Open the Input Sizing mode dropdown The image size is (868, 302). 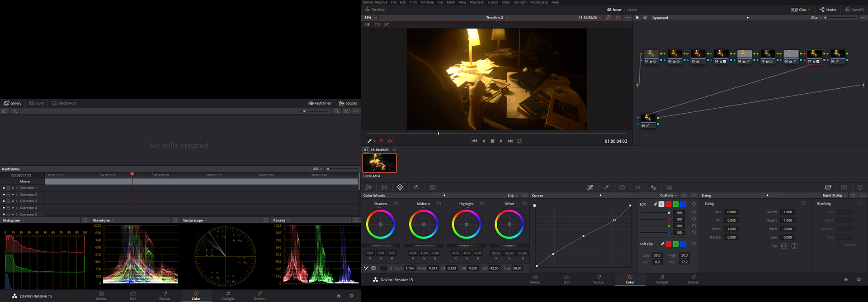click(835, 196)
